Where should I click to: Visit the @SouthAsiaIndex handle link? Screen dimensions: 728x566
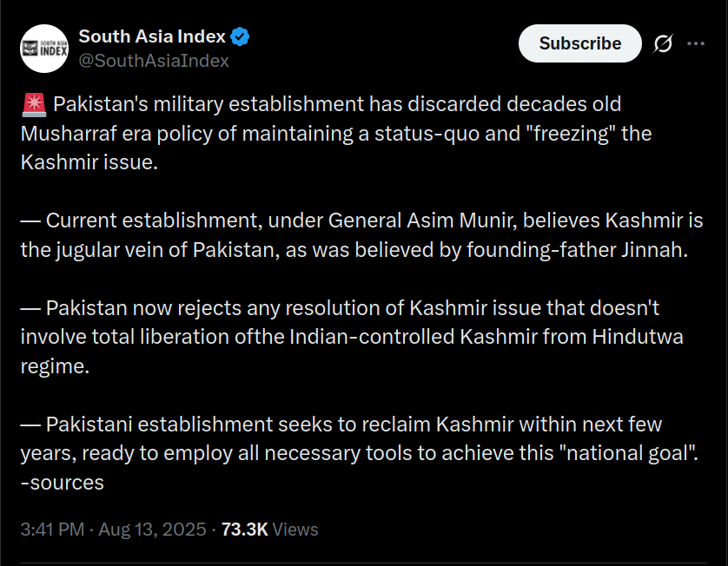tap(154, 61)
